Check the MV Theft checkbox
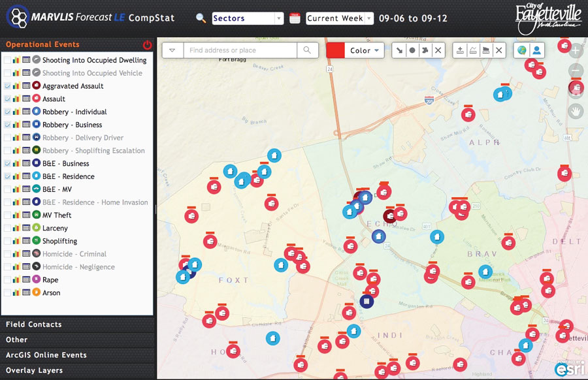The image size is (588, 380). pyautogui.click(x=7, y=215)
